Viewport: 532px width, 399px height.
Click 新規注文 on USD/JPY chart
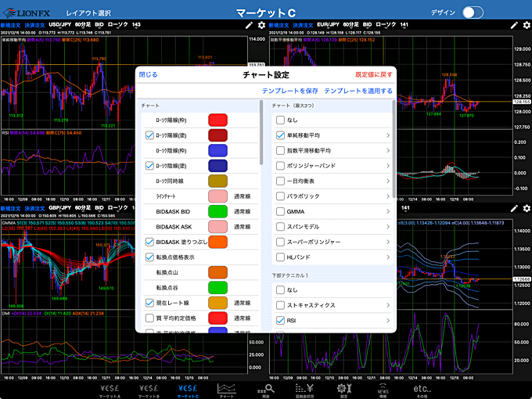[10, 25]
